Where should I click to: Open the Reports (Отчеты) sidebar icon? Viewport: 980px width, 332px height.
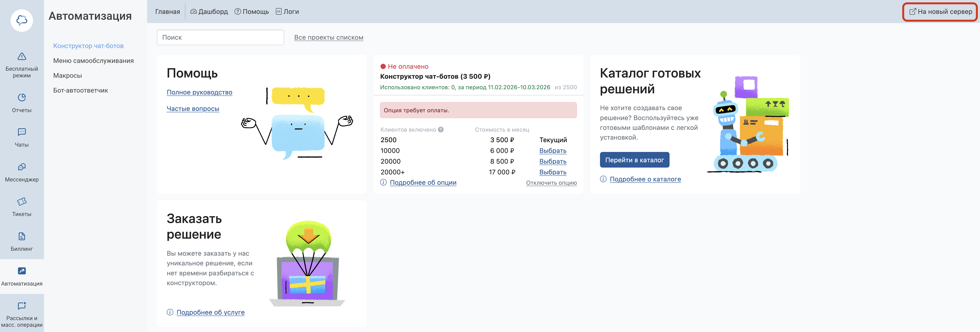(22, 98)
